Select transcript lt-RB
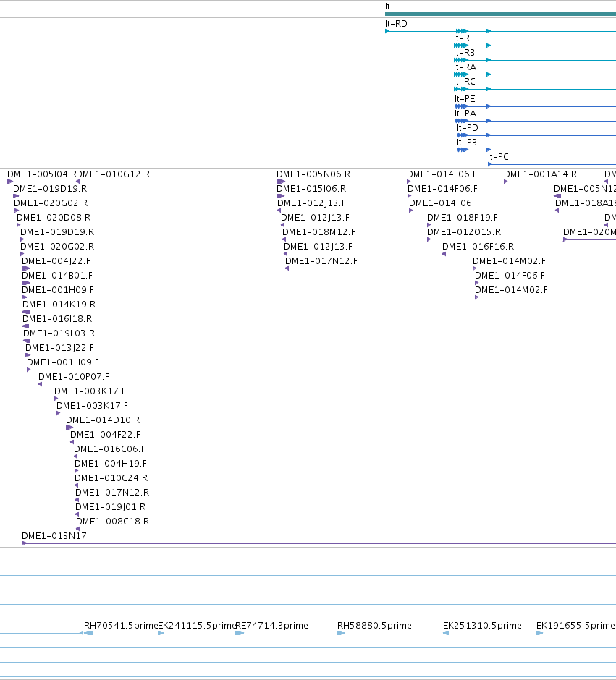 click(x=464, y=53)
